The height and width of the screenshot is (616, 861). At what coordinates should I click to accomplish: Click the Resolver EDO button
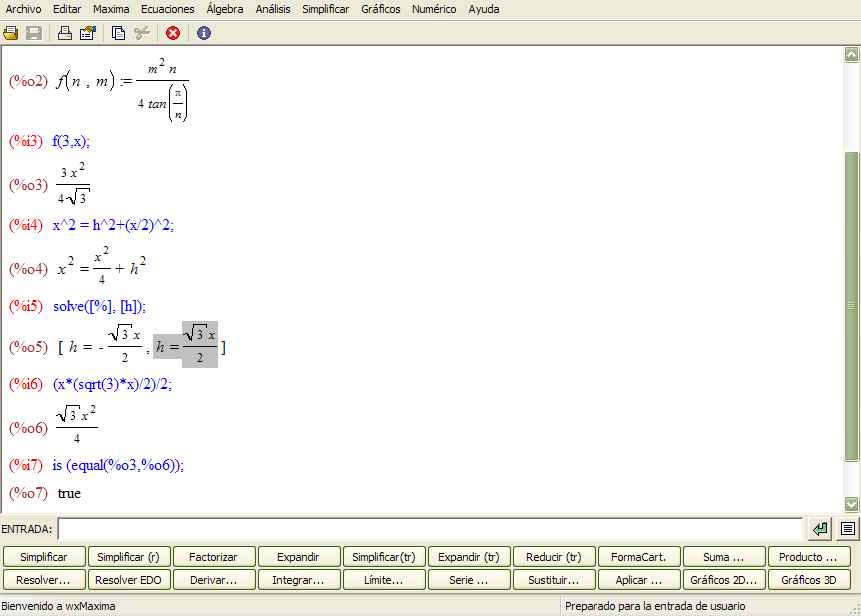coord(128,580)
